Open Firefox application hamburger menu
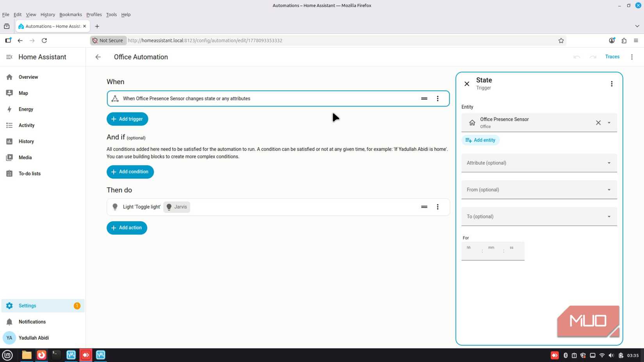 (x=636, y=41)
